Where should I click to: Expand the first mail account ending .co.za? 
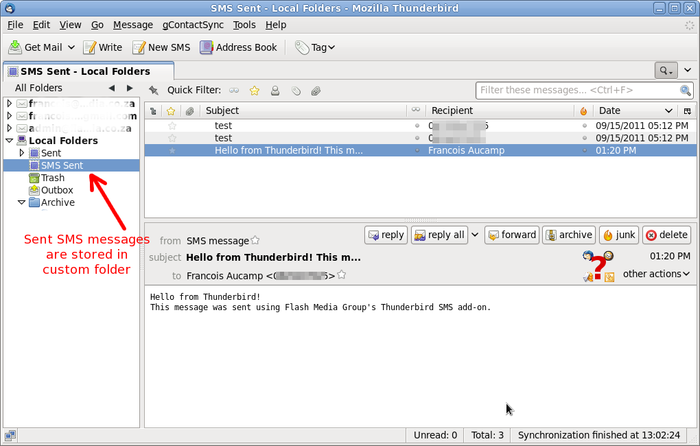(x=9, y=104)
